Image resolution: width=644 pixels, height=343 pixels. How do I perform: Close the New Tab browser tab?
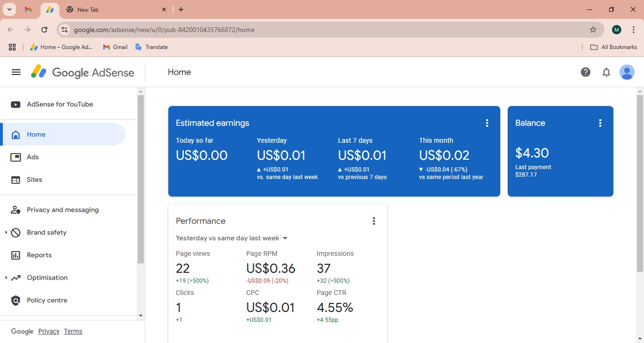coord(164,9)
